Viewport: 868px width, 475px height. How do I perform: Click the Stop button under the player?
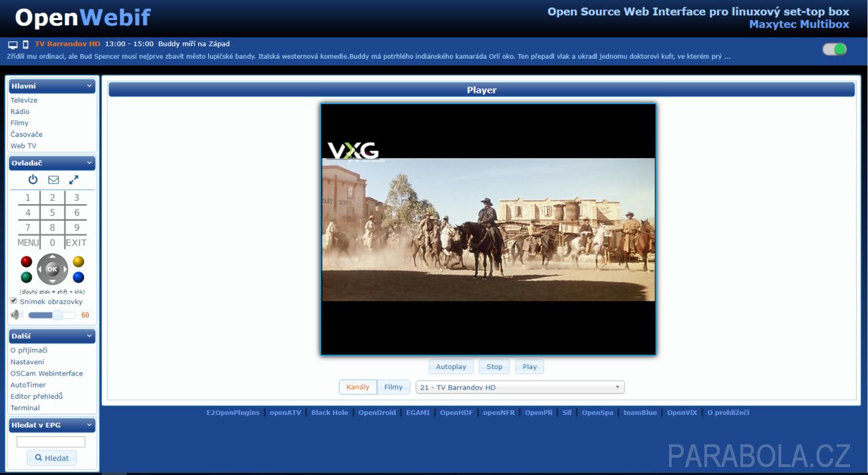(494, 366)
